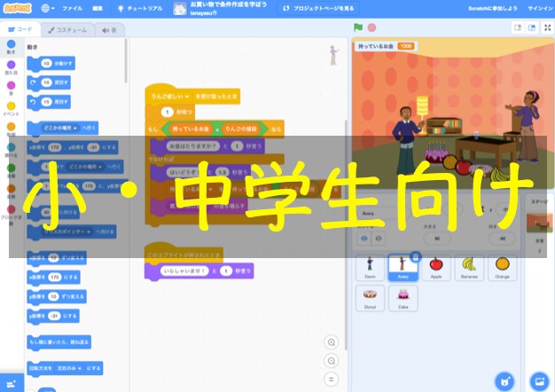Click the いらしゃいませ! text input

point(184,270)
